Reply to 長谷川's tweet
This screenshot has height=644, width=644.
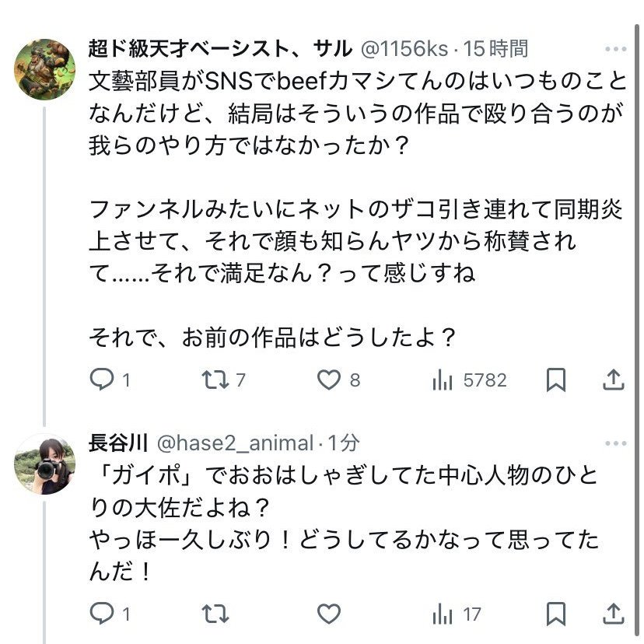(x=102, y=614)
